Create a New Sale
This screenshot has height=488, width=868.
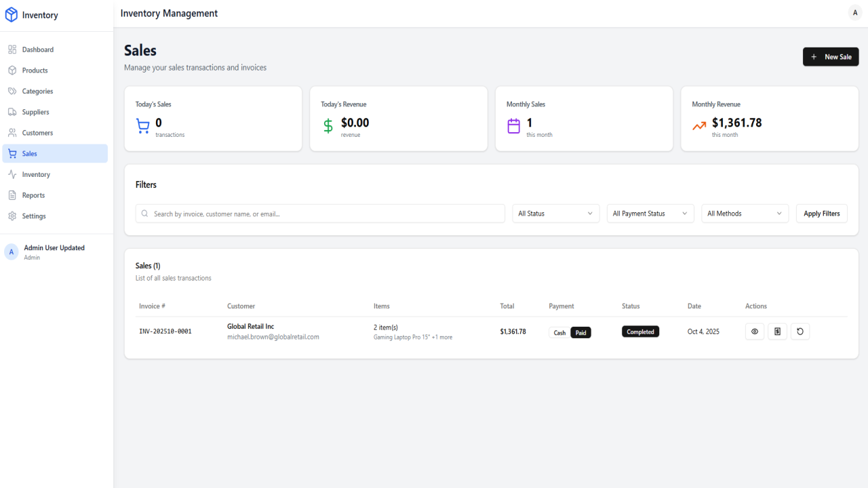[831, 57]
